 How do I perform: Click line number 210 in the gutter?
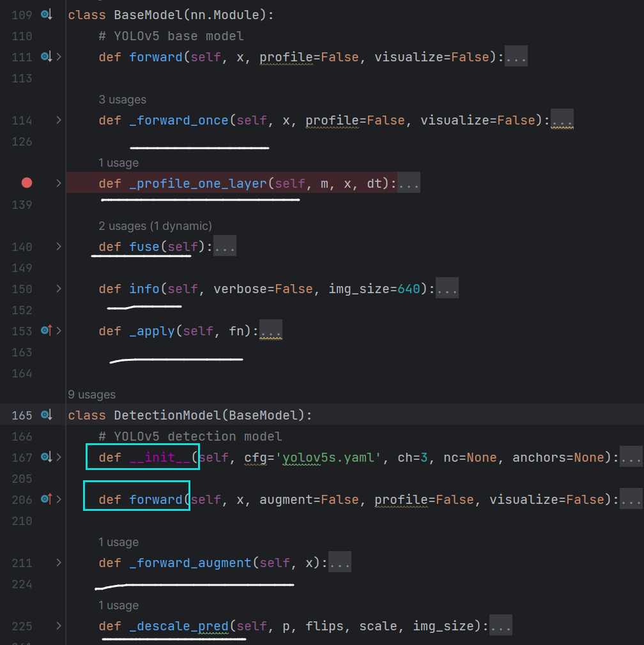pos(22,520)
